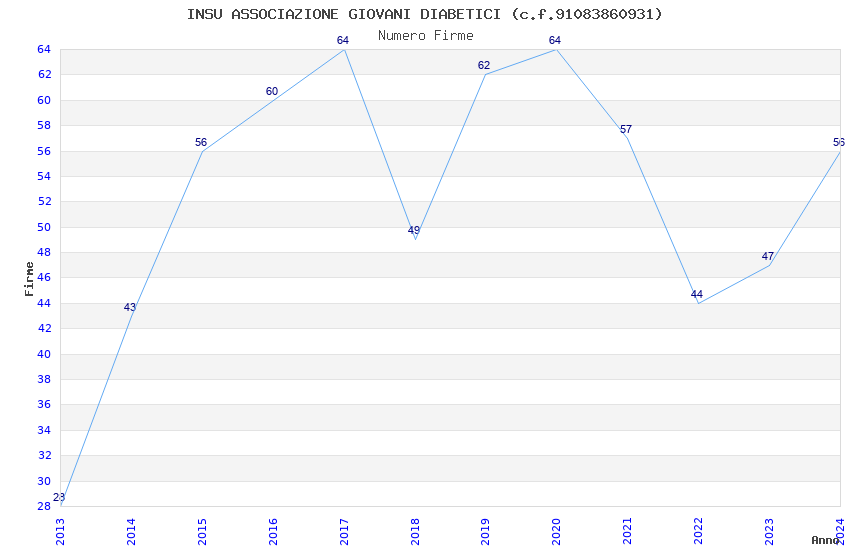Select the 2021 year label on x-axis

tap(628, 532)
